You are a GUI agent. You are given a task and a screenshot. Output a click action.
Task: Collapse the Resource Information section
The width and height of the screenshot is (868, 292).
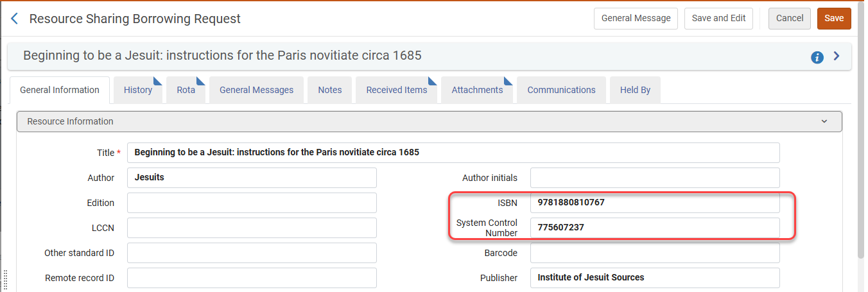click(824, 121)
